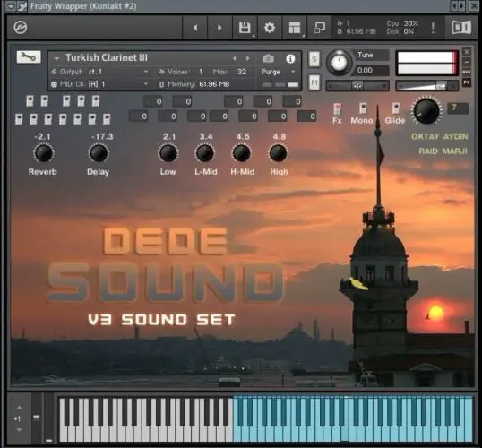
Task: Click the H-Mid EQ knob
Action: (242, 153)
